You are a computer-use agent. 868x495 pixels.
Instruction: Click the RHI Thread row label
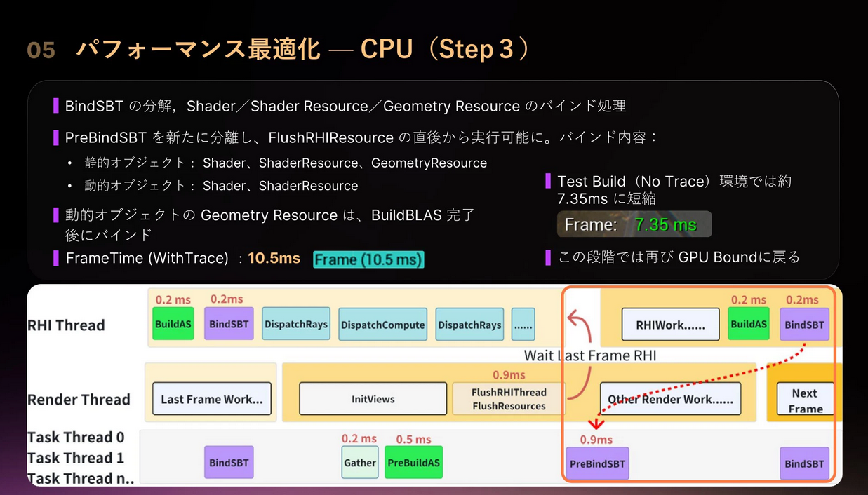(66, 325)
